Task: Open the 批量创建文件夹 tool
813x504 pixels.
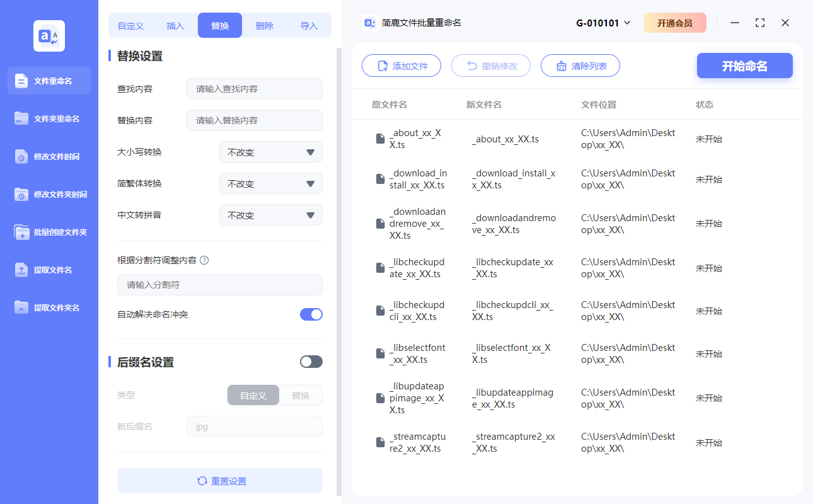Action: [x=49, y=232]
